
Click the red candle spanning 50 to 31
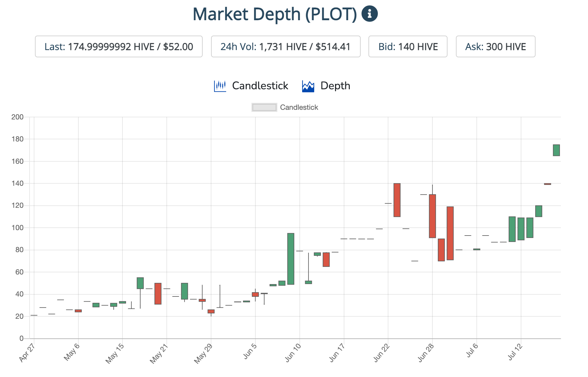(158, 294)
